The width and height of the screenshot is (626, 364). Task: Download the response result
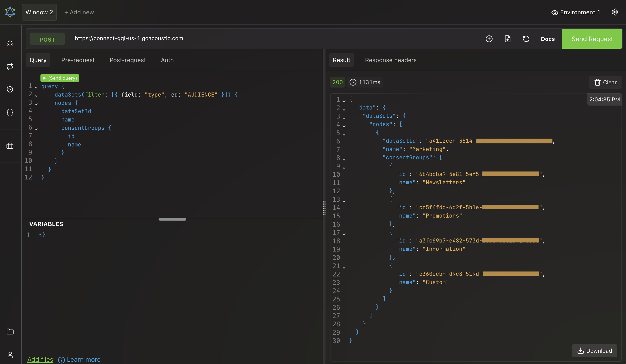tap(595, 351)
